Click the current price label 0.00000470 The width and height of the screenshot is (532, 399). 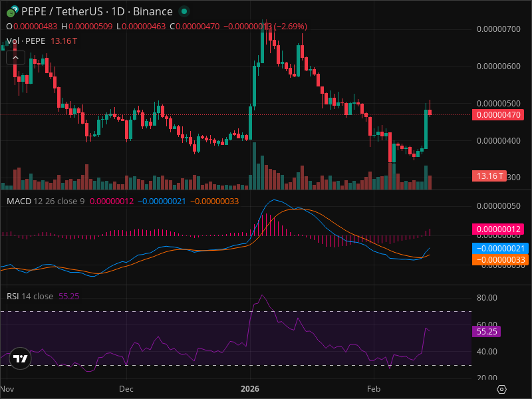(497, 114)
